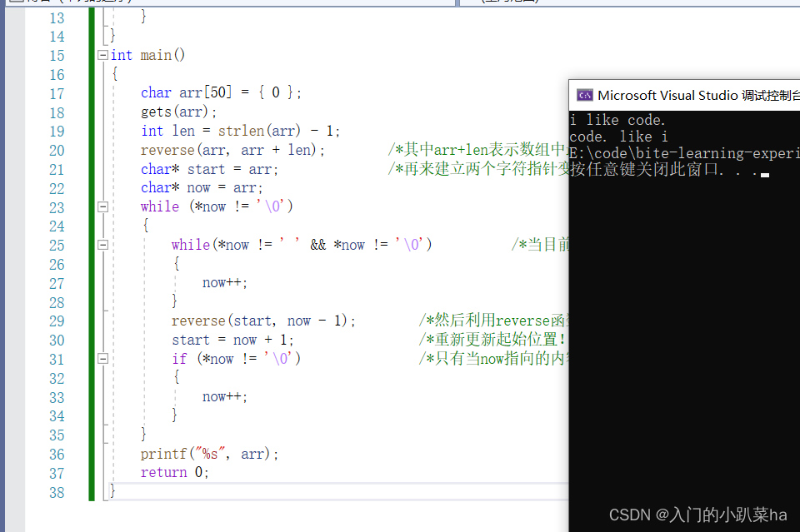800x532 pixels.
Task: Click the green modified-lines indicator bar
Action: tap(91, 250)
